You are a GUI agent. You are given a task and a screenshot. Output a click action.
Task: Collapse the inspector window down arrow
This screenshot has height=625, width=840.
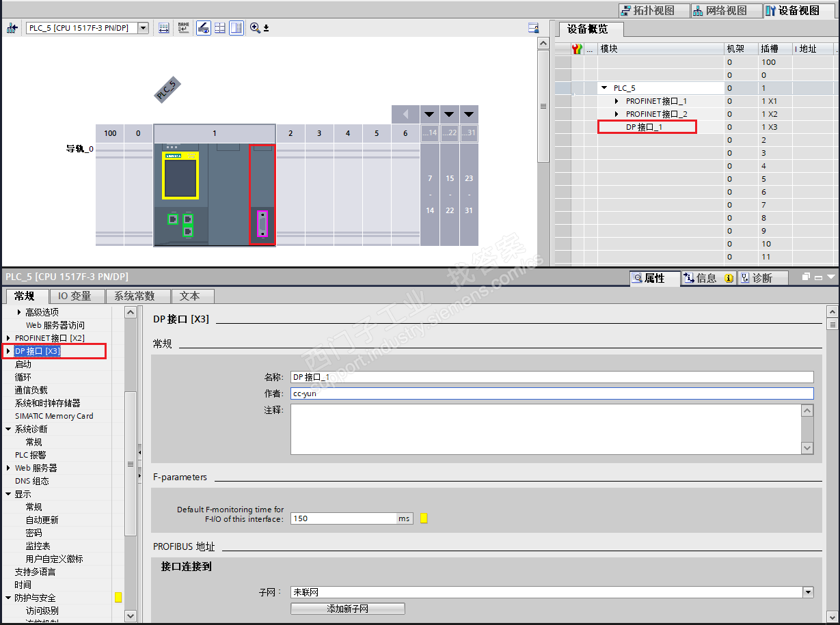pos(831,277)
